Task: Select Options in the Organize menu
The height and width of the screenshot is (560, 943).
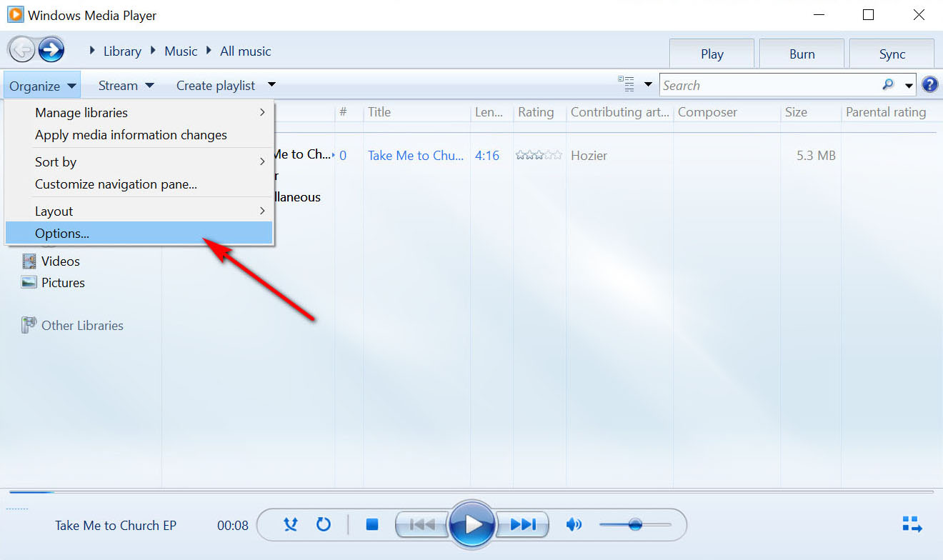Action: [x=139, y=233]
